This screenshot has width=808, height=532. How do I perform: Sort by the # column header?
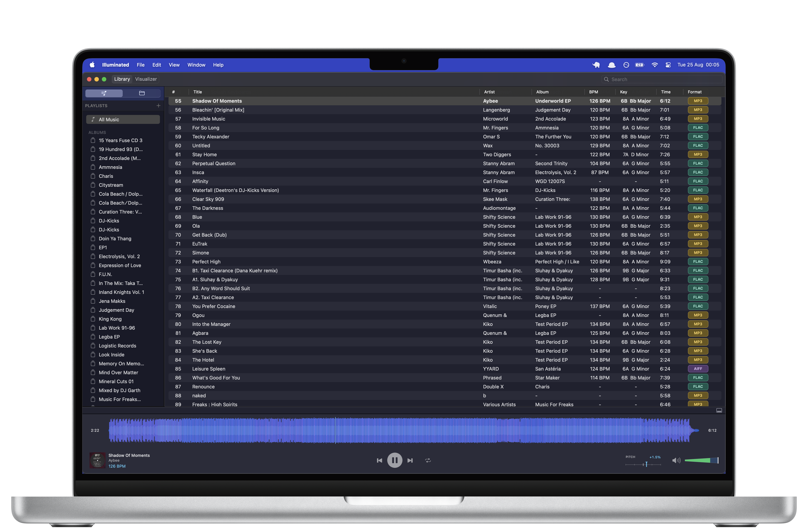(x=174, y=92)
